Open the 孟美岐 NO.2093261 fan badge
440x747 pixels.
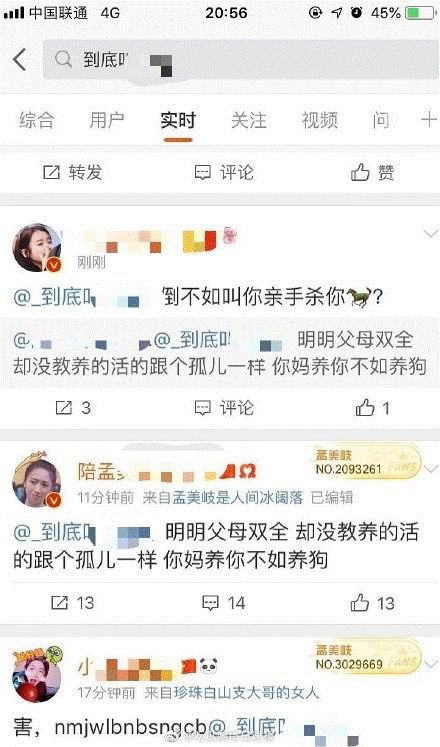tap(368, 462)
